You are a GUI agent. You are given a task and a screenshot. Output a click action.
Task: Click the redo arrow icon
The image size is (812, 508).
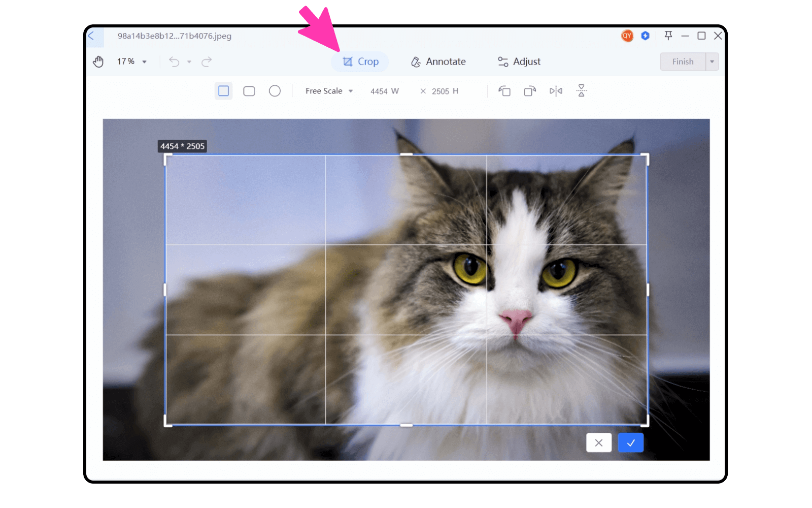tap(207, 62)
